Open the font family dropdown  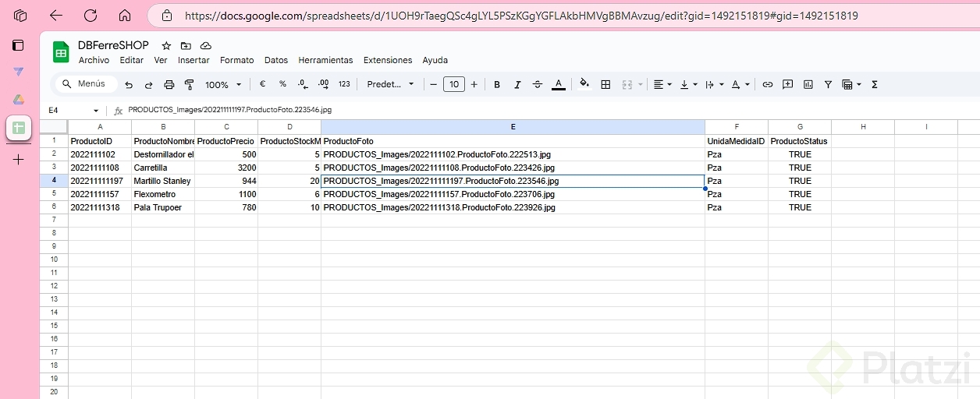coord(391,84)
